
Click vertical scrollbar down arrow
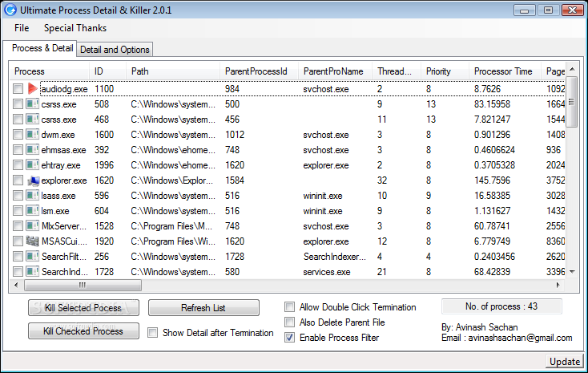(x=572, y=272)
